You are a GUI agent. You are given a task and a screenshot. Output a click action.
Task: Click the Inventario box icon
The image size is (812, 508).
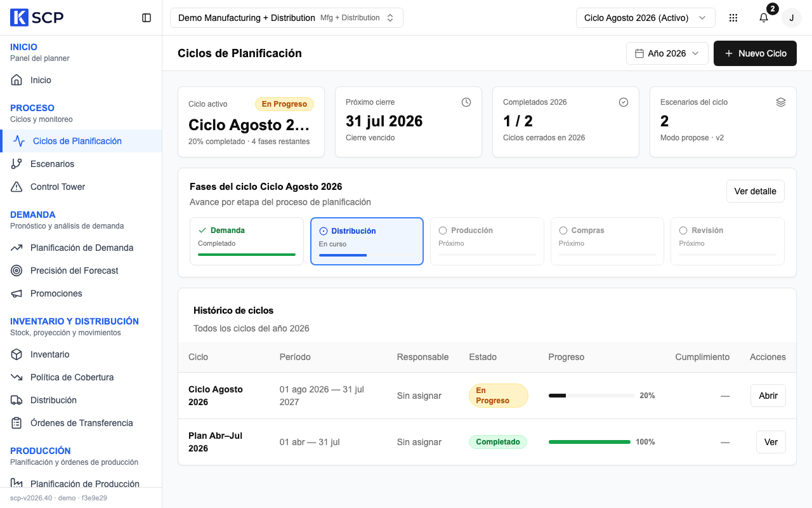16,354
